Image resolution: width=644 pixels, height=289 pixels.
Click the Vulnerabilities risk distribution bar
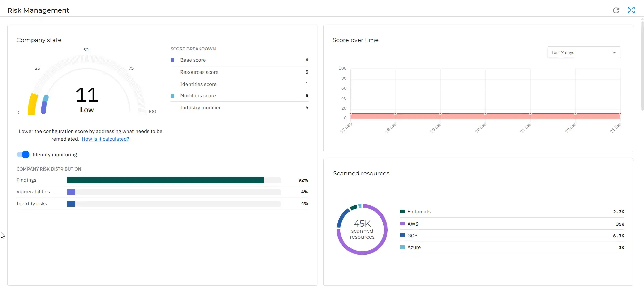[x=174, y=192]
